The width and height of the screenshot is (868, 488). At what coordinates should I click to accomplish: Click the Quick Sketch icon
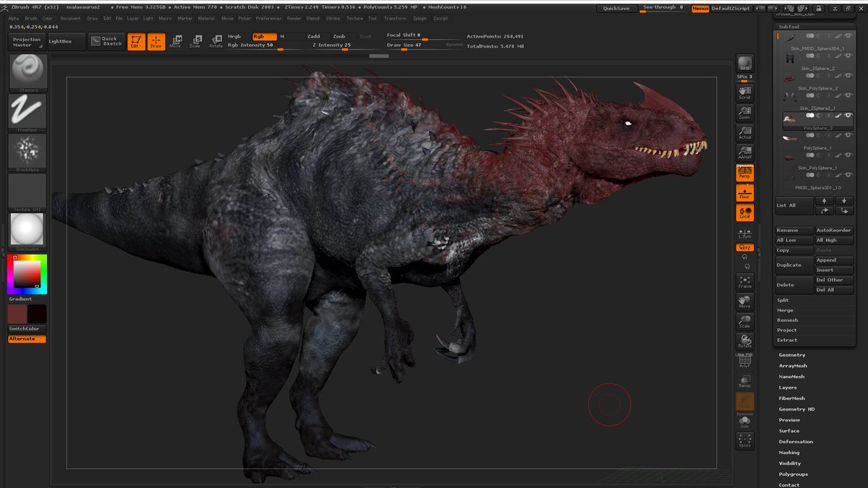click(106, 41)
